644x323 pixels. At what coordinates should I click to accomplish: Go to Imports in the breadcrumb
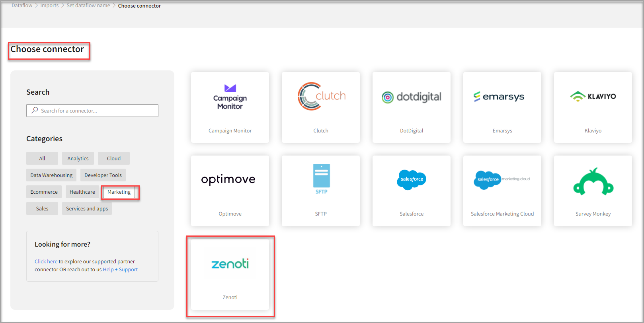pyautogui.click(x=49, y=6)
